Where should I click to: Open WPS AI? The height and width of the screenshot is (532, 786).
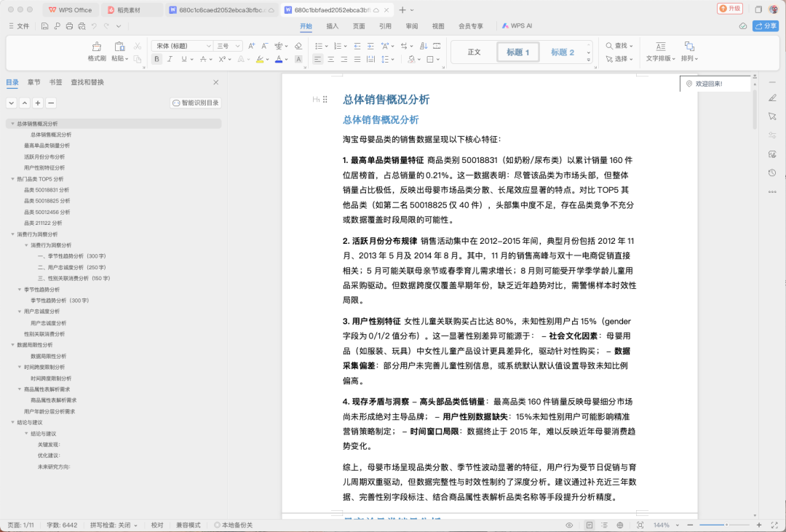[x=517, y=26]
